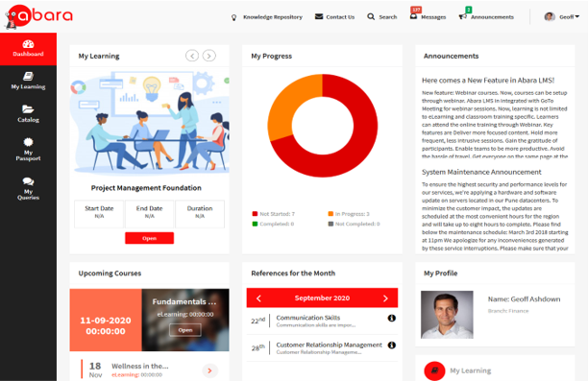Open the Search link in header

(388, 17)
